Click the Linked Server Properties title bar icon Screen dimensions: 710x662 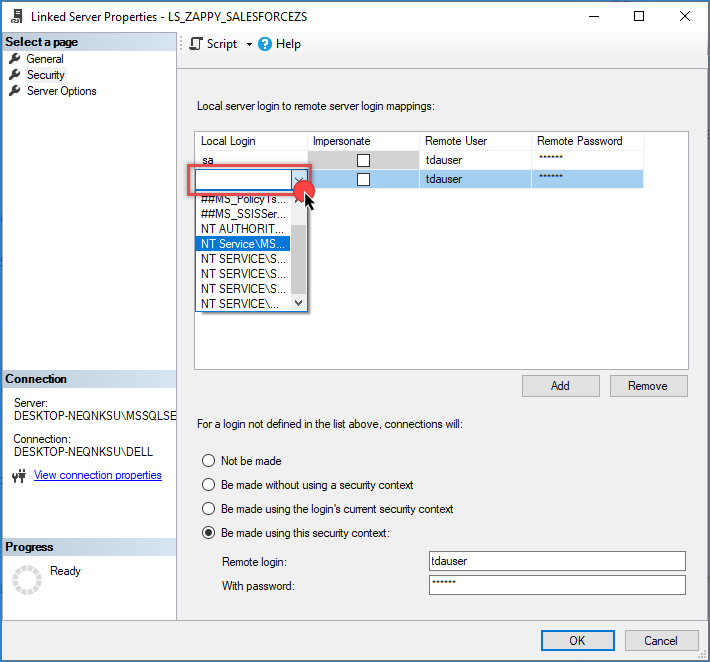coord(15,16)
